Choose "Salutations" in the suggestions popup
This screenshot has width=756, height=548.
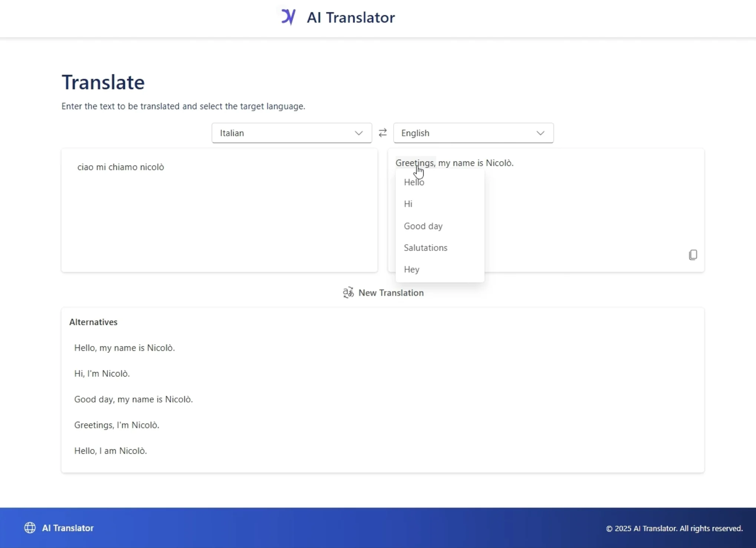coord(425,247)
